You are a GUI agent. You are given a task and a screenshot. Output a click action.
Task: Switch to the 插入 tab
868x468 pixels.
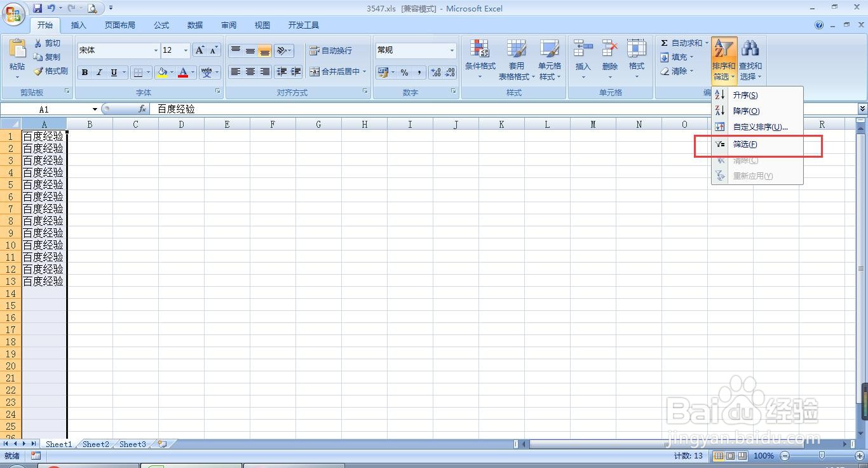79,25
